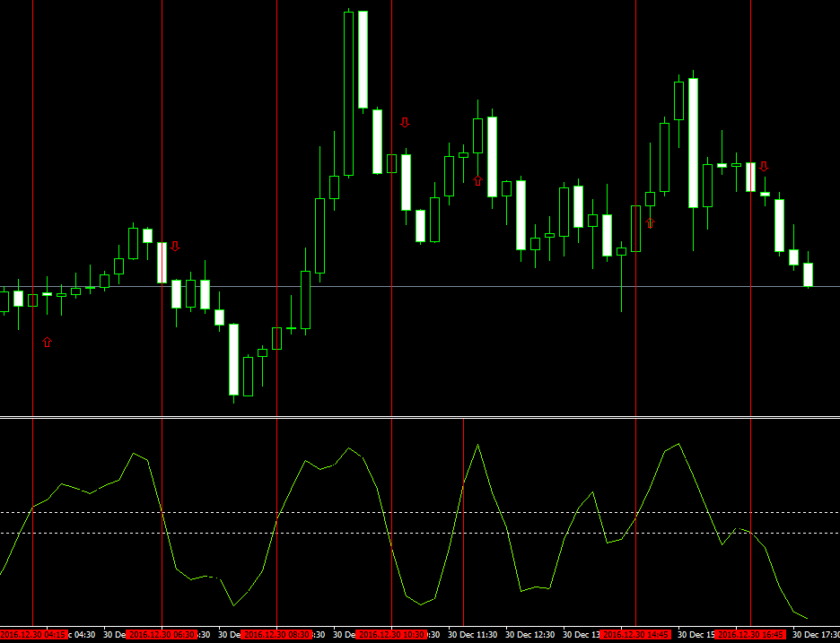Click the 2016.12.30 04:15 red time label
The image size is (840, 643).
point(33,634)
